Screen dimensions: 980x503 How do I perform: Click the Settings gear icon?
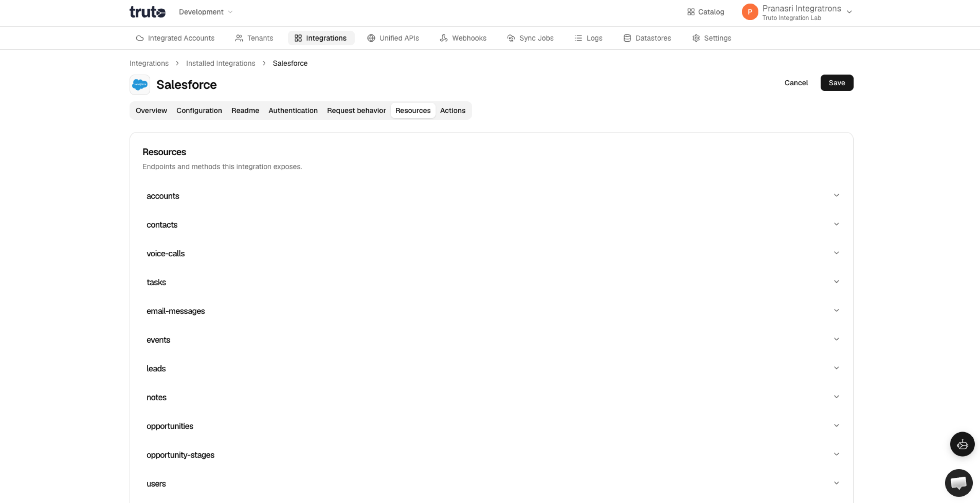coord(696,38)
